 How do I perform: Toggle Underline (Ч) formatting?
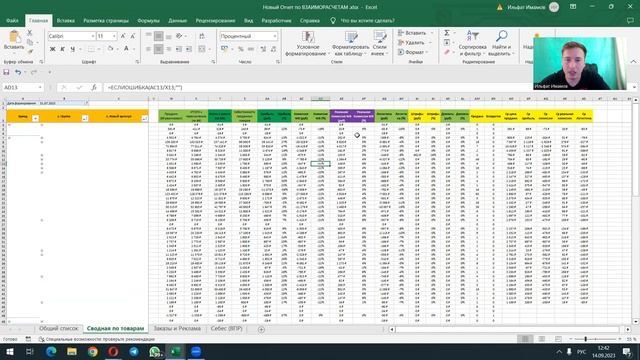(73, 49)
